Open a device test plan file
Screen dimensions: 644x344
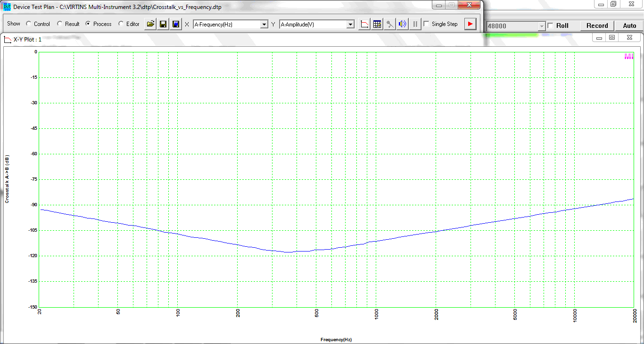point(150,24)
